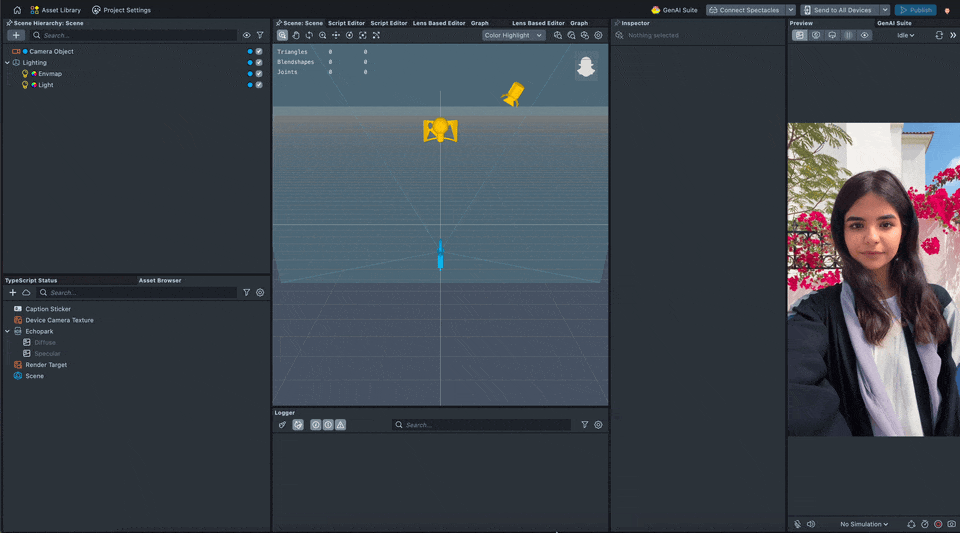Open Scene viewport settings gear
Viewport: 960px width, 533px height.
pos(598,35)
